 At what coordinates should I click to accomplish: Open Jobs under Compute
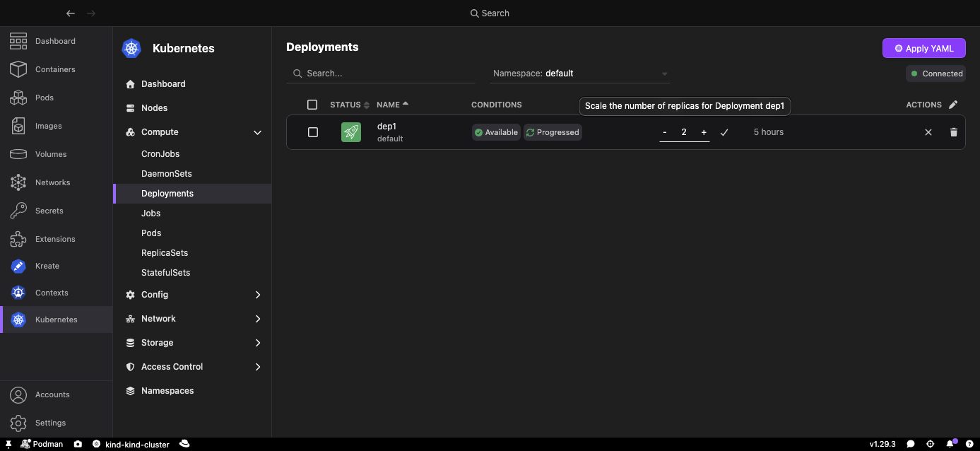(x=151, y=213)
